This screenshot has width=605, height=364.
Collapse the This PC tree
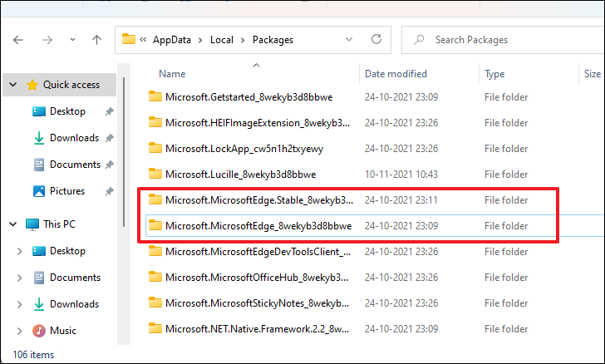pyautogui.click(x=12, y=224)
